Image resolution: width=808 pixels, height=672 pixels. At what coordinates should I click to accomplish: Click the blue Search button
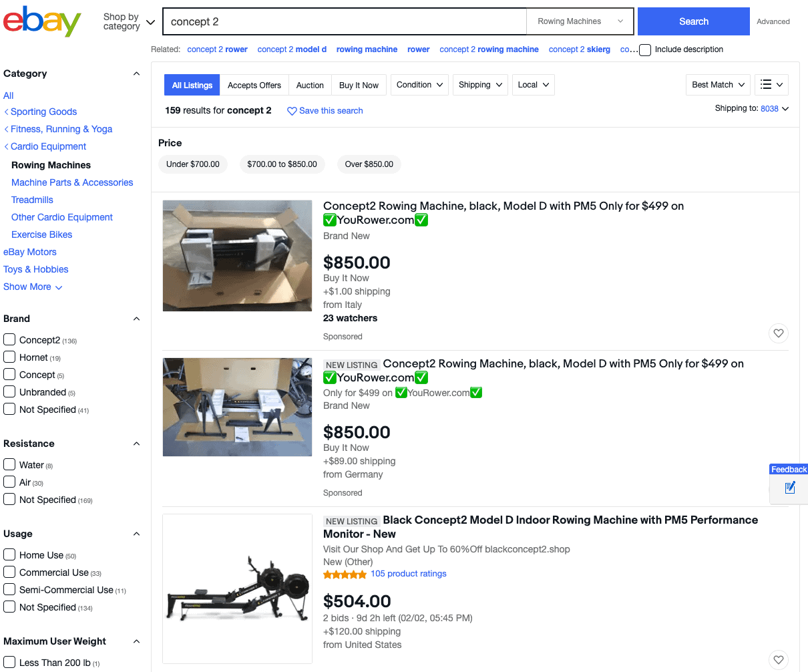point(693,21)
